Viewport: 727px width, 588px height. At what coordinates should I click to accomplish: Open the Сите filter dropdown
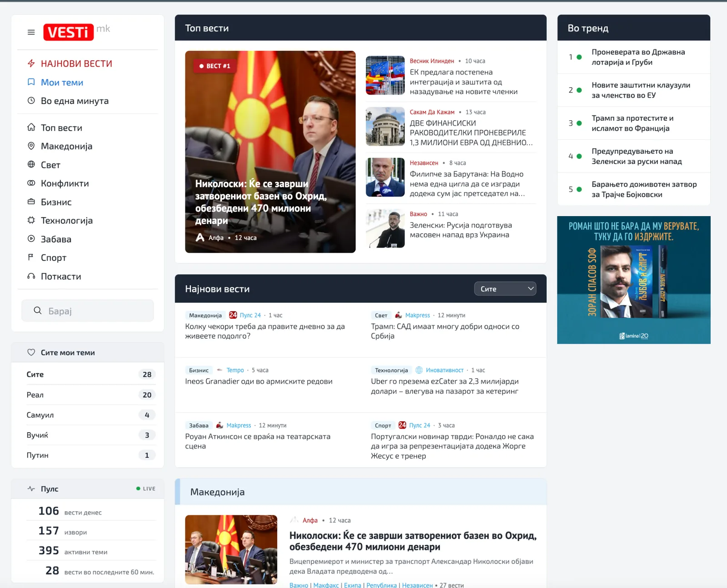click(x=505, y=289)
